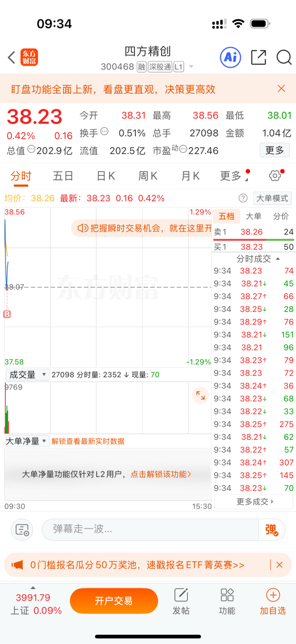
Task: Focus the 弹幕走一波 input field
Action: pos(150,530)
